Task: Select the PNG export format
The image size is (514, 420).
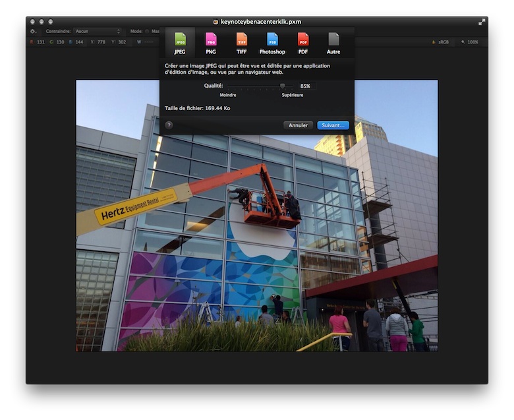Action: pos(211,43)
